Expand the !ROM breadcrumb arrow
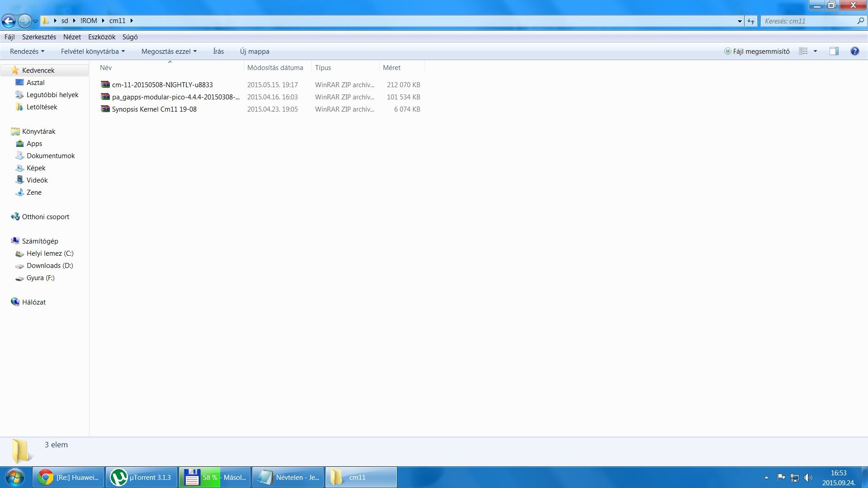The width and height of the screenshot is (868, 488). point(103,21)
